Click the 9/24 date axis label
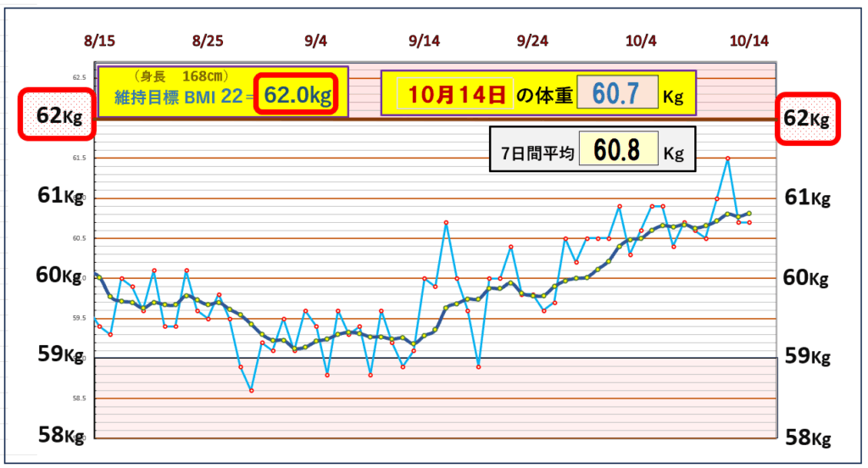This screenshot has width=868, height=468. click(532, 41)
